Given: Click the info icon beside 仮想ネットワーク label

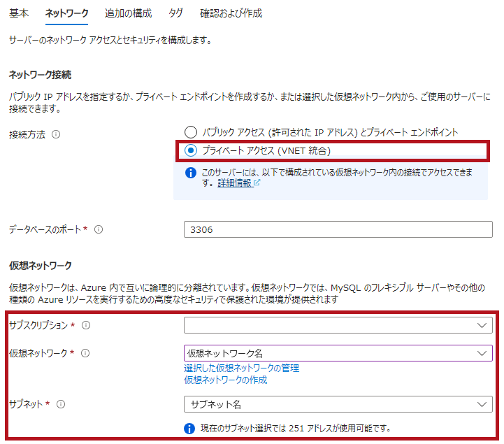Looking at the screenshot, I should [x=85, y=353].
